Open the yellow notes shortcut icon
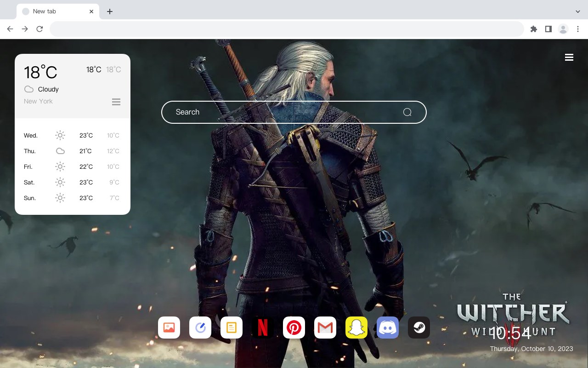 pyautogui.click(x=232, y=328)
